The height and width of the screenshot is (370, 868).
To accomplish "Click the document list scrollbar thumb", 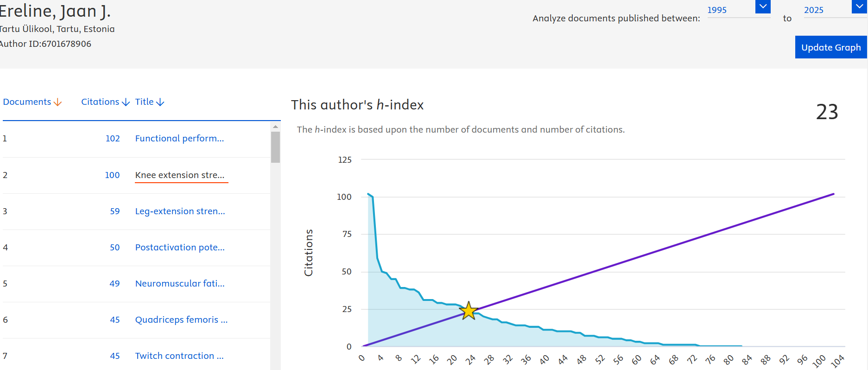I will point(275,147).
